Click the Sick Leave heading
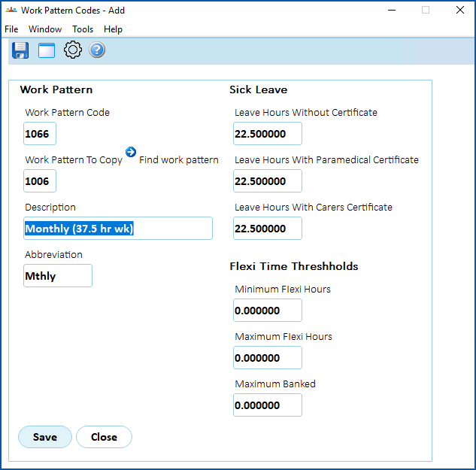This screenshot has height=470, width=476. [x=259, y=89]
